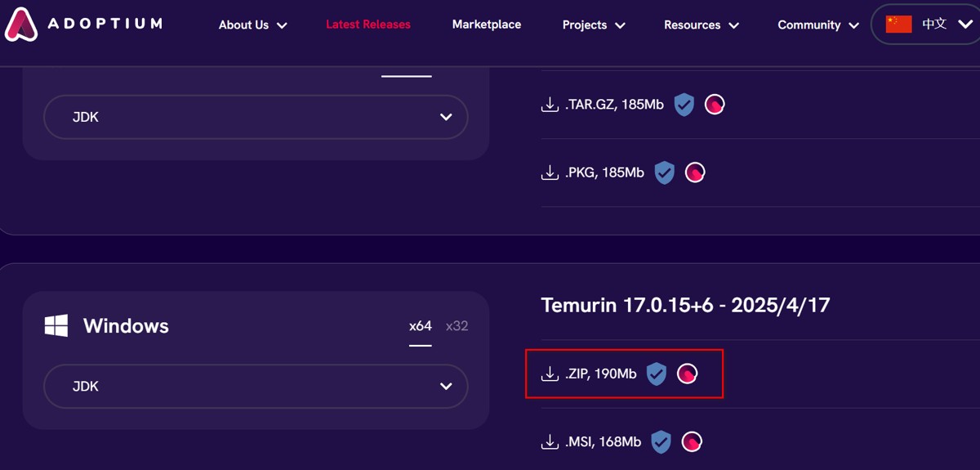
Task: Open the Windows JDK package type dropdown
Action: pos(256,387)
